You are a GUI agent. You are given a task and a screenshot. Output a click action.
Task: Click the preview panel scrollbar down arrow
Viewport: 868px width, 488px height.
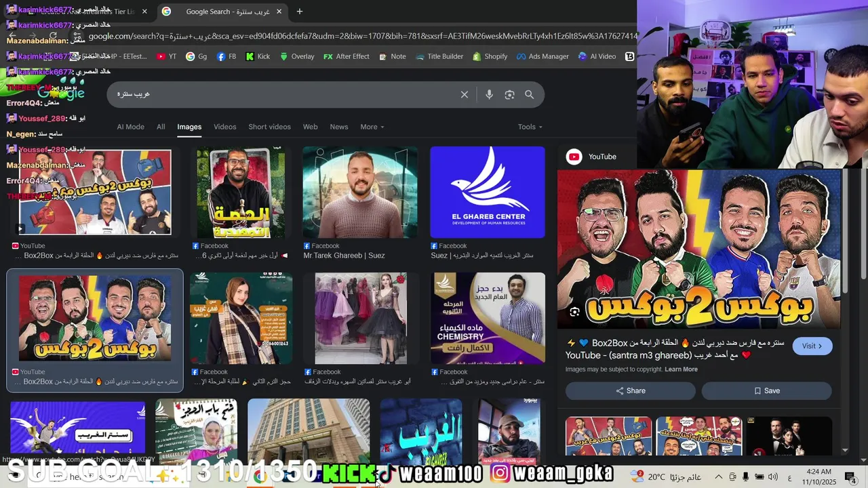point(845,450)
